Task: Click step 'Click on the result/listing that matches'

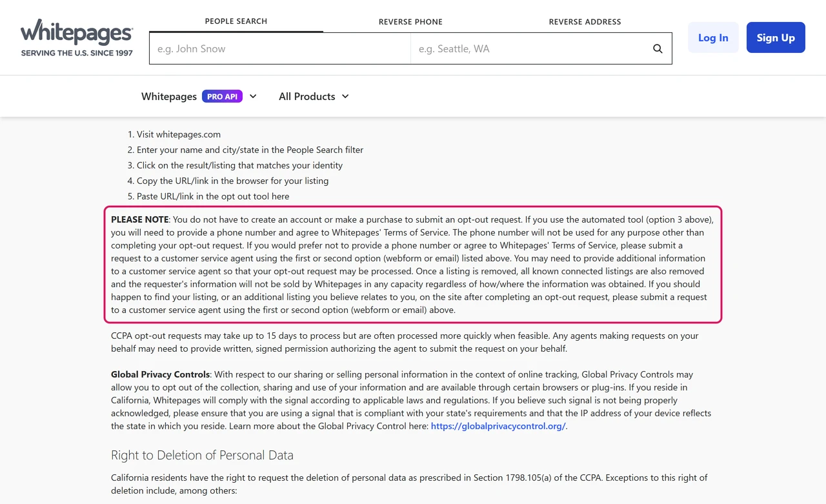Action: pyautogui.click(x=239, y=165)
